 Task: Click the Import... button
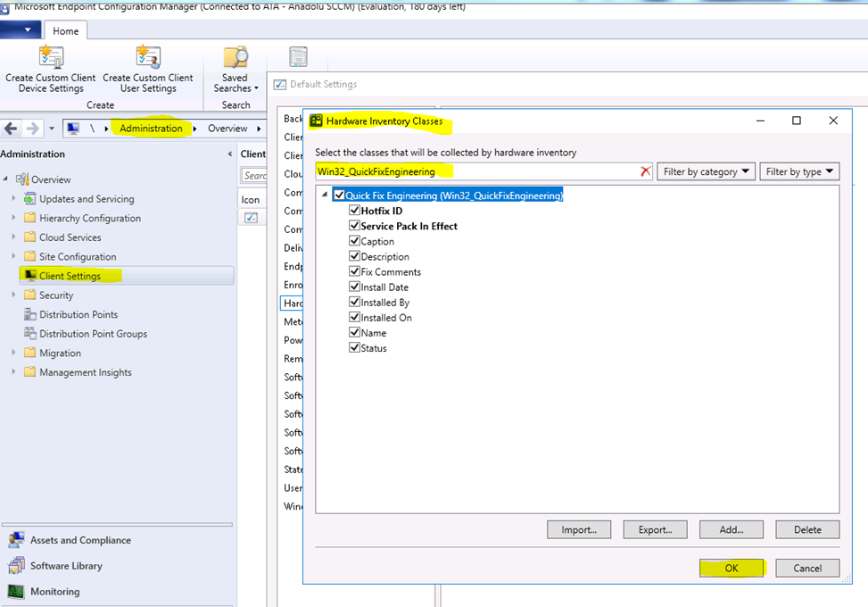point(579,529)
